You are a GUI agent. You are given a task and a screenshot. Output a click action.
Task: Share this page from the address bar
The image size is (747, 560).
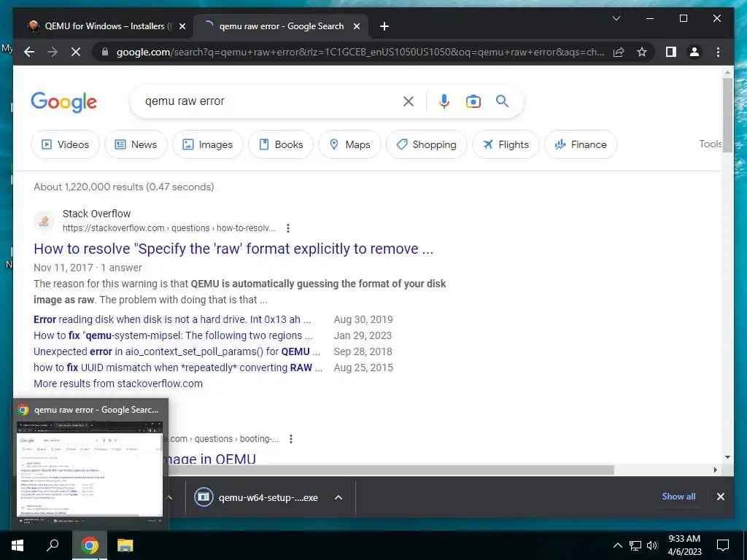(619, 52)
